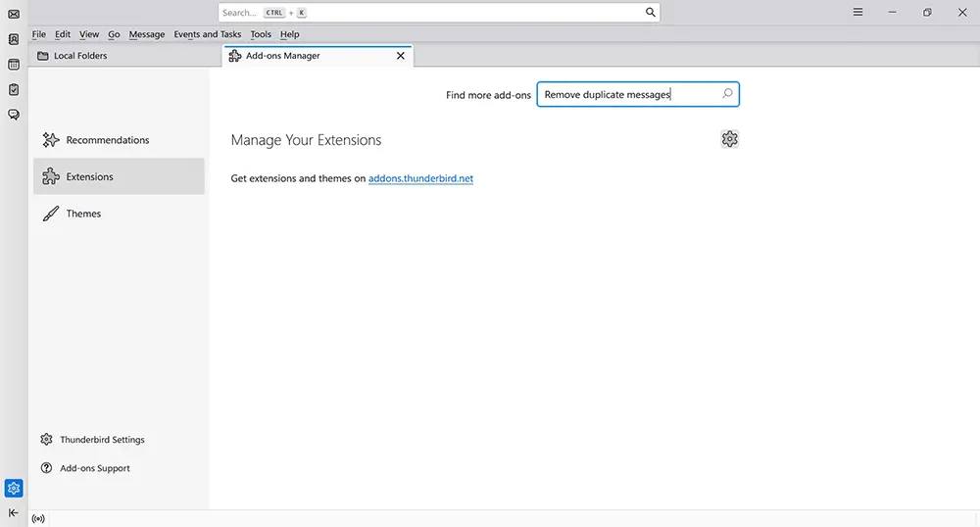This screenshot has width=980, height=527.
Task: Collapse the spaces toolbar arrow icon
Action: 14,512
